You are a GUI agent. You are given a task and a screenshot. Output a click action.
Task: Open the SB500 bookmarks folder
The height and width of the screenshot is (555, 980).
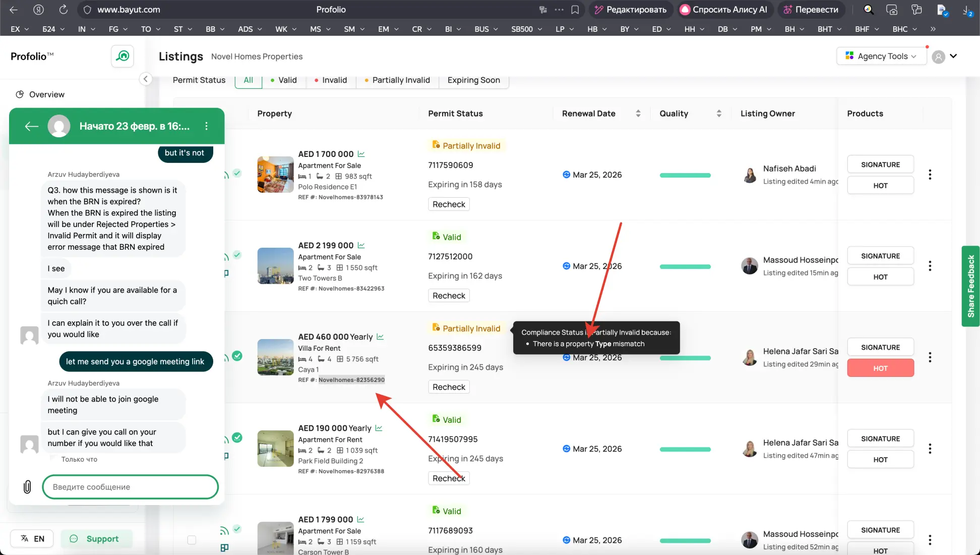coord(527,29)
